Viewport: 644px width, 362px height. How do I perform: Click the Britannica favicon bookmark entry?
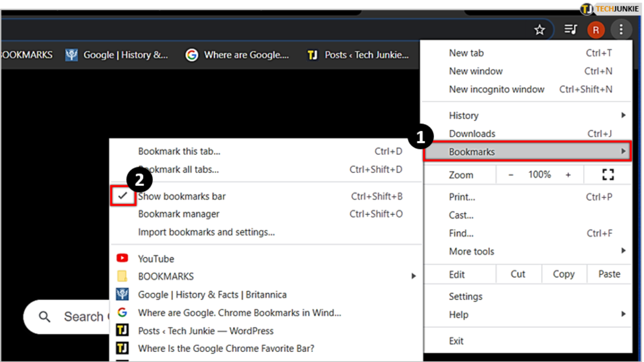point(122,295)
